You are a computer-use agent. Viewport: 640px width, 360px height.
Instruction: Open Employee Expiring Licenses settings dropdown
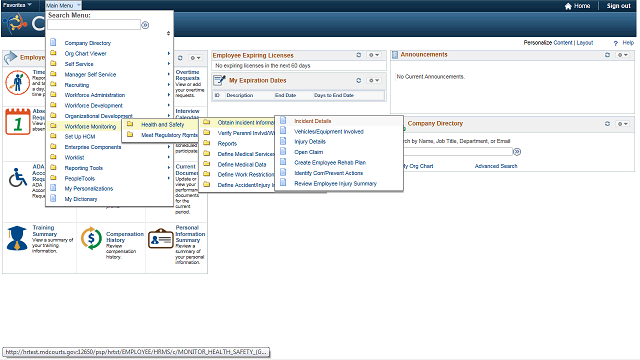(x=374, y=55)
